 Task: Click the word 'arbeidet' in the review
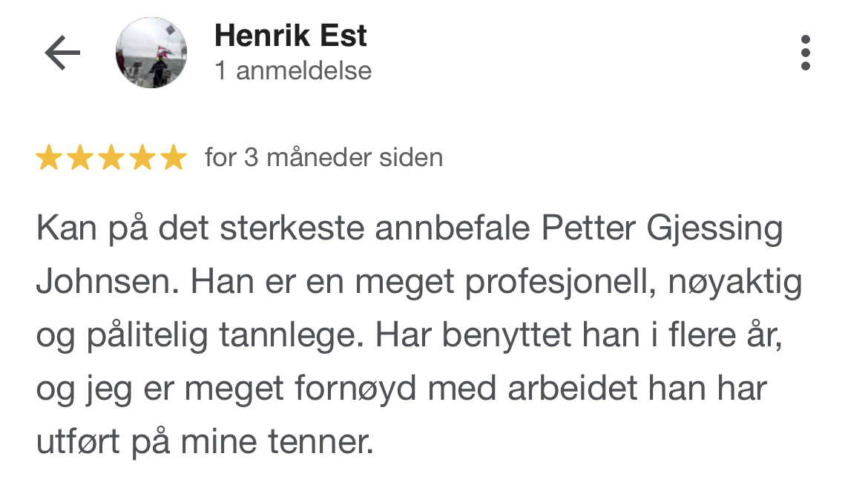(573, 389)
